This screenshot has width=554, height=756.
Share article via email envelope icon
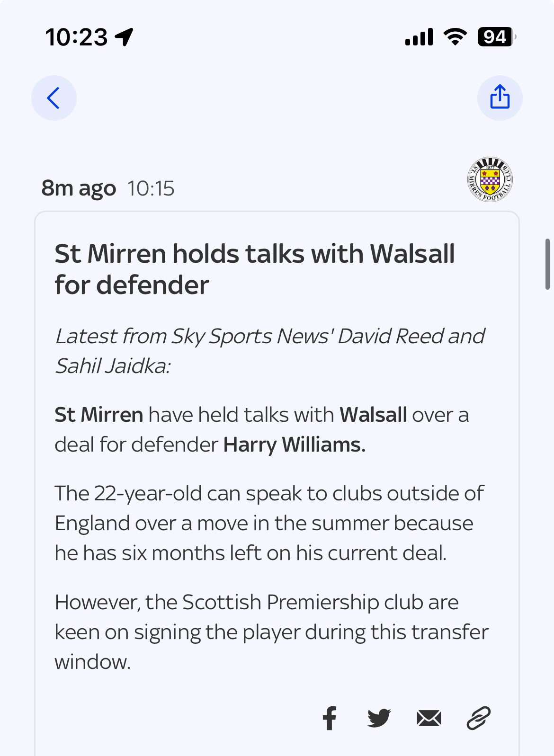[x=429, y=718]
